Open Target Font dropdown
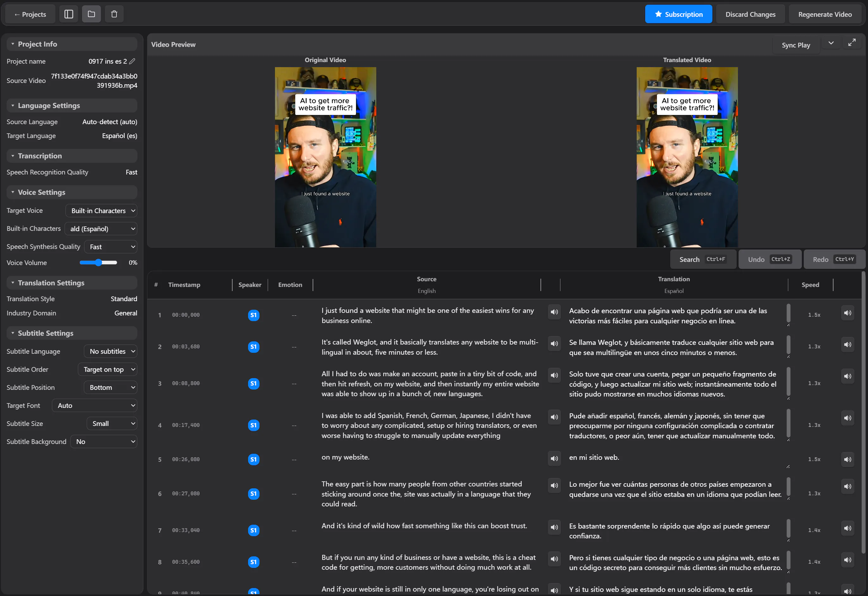868x596 pixels. tap(95, 405)
